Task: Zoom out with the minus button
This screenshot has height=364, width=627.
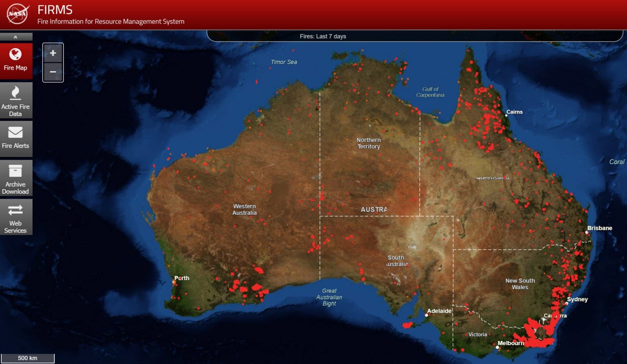Action: tap(53, 72)
